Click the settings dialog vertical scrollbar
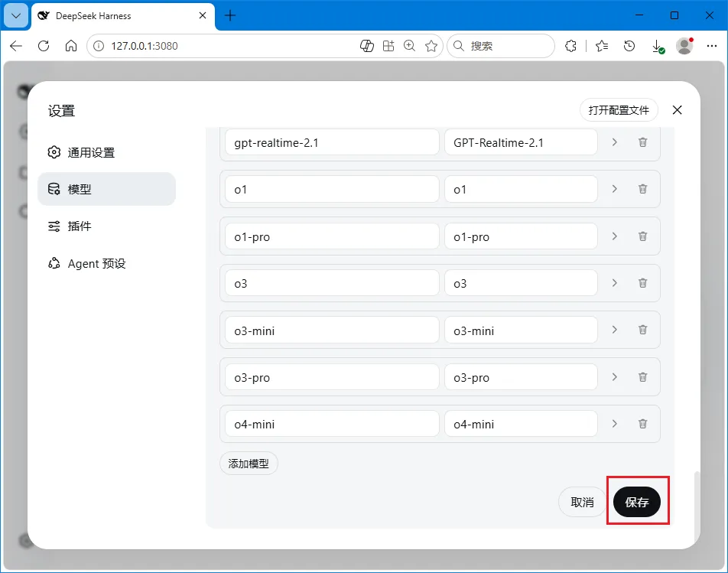 [696, 506]
